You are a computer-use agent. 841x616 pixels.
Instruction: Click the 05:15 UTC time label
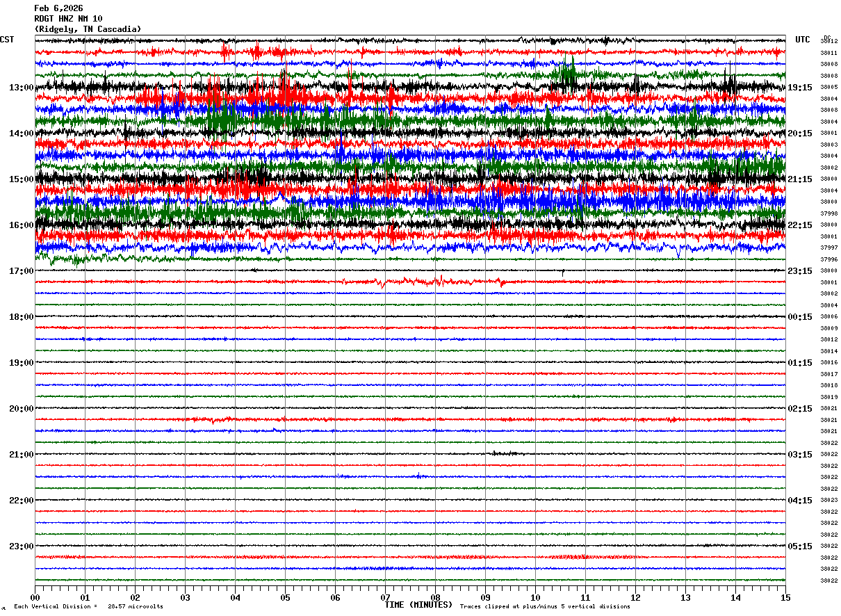pyautogui.click(x=800, y=546)
